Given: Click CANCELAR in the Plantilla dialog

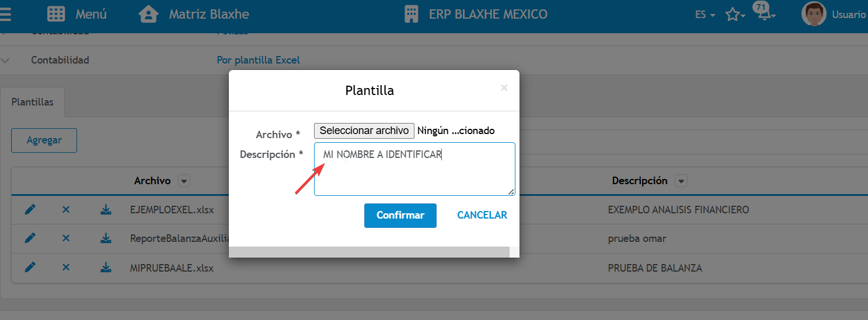Looking at the screenshot, I should coord(482,215).
